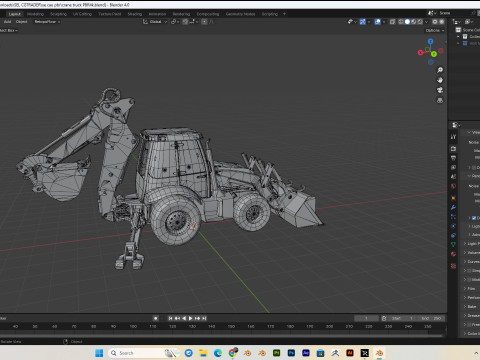The width and height of the screenshot is (480, 360).
Task: Click the red X axis on navigation gizmo
Action: tap(420, 52)
